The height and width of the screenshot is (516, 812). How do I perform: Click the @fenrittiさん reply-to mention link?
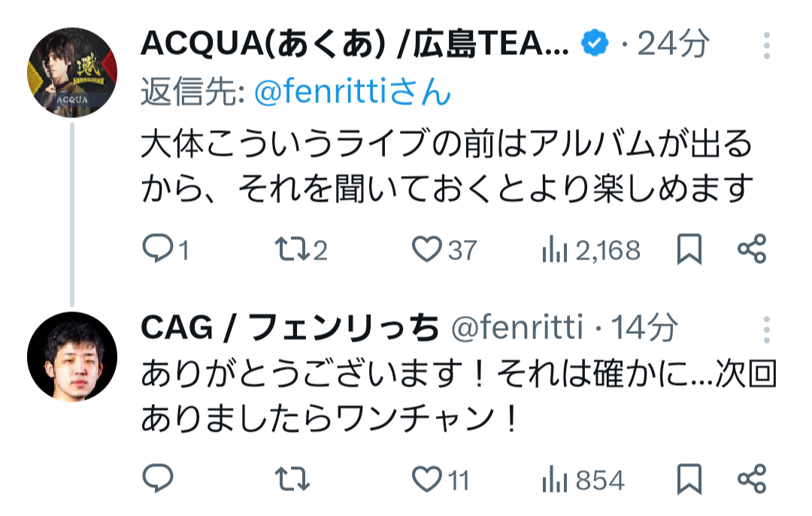click(x=353, y=93)
